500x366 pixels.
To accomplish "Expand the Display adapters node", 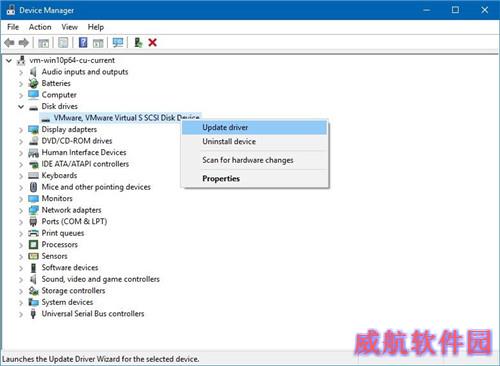I will (21, 130).
